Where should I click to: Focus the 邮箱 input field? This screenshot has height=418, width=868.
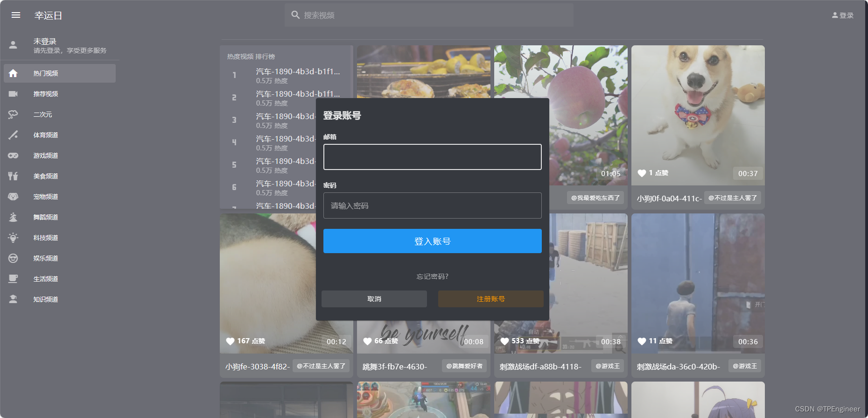point(432,157)
